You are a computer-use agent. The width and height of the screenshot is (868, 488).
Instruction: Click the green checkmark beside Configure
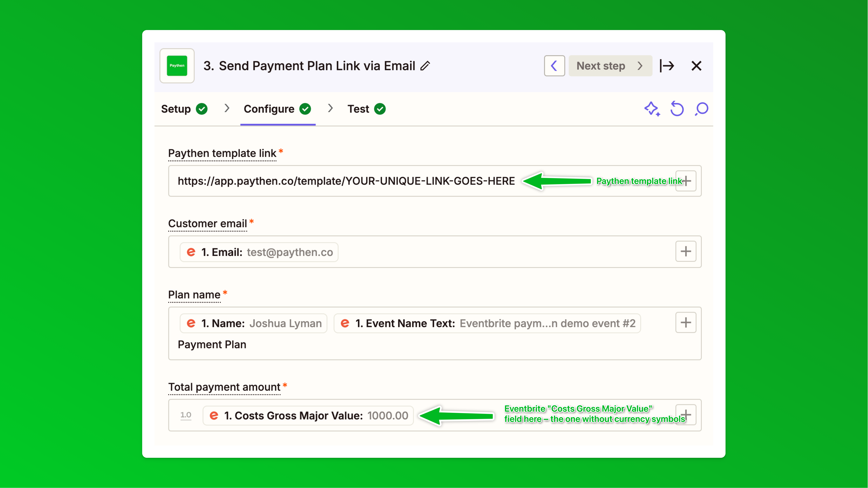pos(305,109)
